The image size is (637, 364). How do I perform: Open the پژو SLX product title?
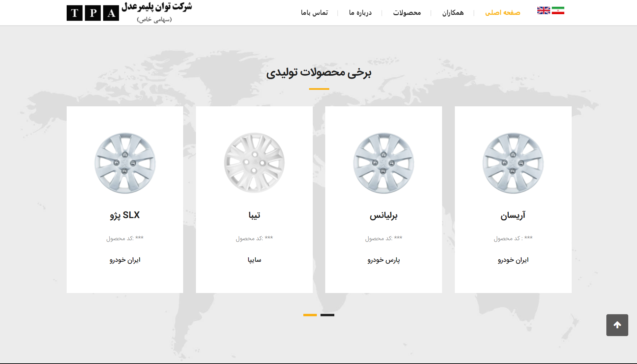[x=125, y=215]
